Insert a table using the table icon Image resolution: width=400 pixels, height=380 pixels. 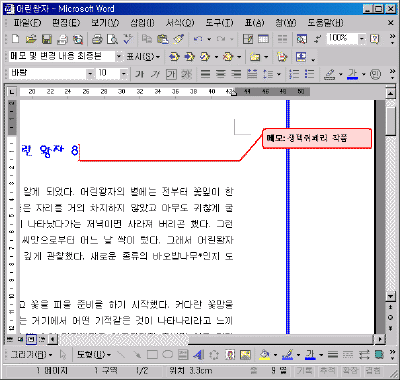[x=263, y=39]
